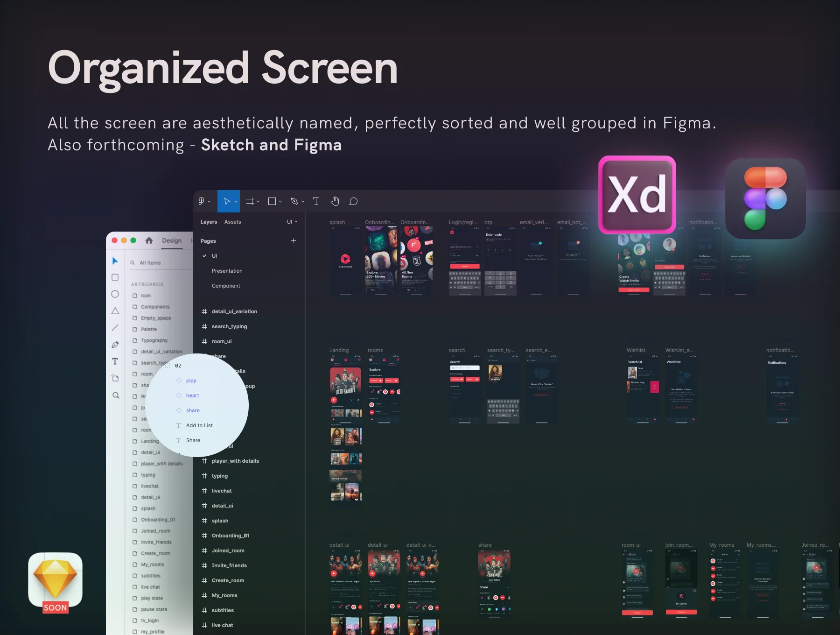This screenshot has height=635, width=840.
Task: Open the Figma main menu icon
Action: point(202,201)
